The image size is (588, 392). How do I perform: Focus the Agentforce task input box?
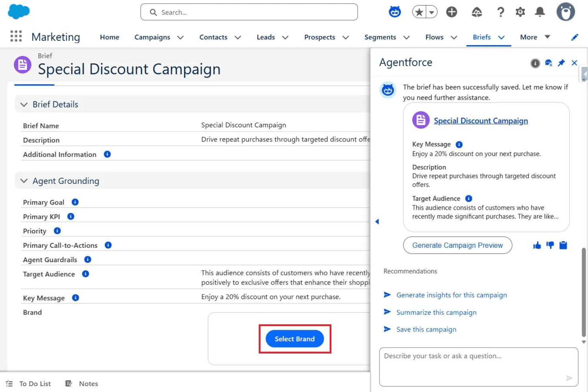point(478,367)
